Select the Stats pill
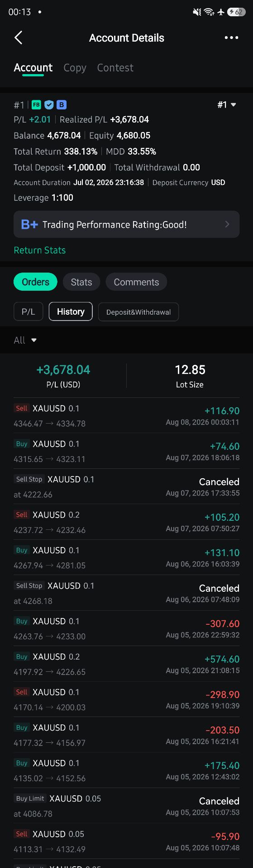This screenshot has width=253, height=868. point(81,282)
